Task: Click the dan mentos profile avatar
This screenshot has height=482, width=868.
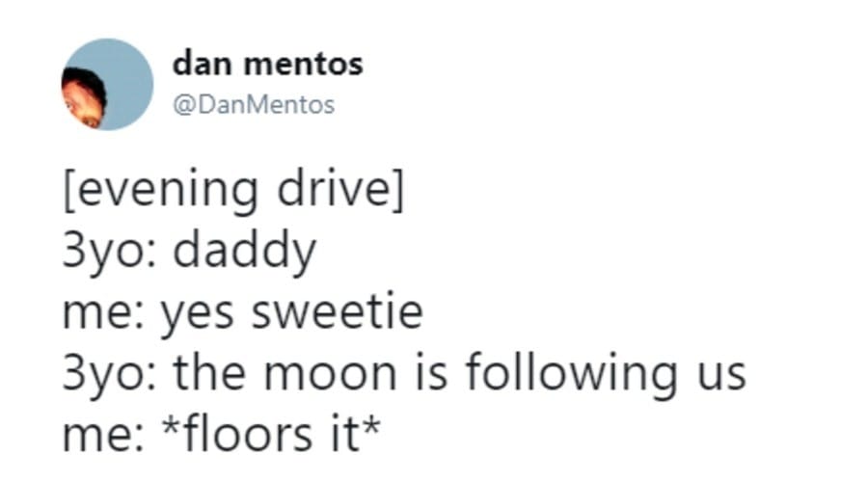Action: pyautogui.click(x=106, y=85)
